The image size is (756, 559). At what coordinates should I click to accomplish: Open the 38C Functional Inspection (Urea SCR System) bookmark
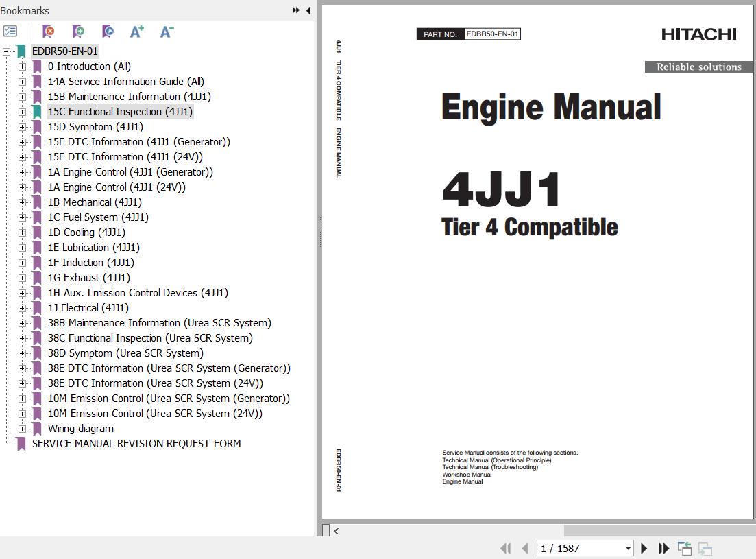pyautogui.click(x=150, y=338)
